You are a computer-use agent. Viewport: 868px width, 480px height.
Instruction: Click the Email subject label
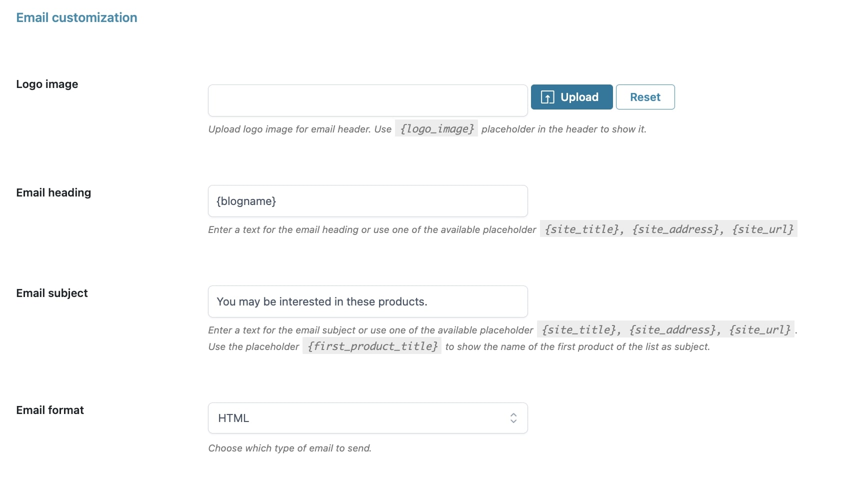pos(52,293)
